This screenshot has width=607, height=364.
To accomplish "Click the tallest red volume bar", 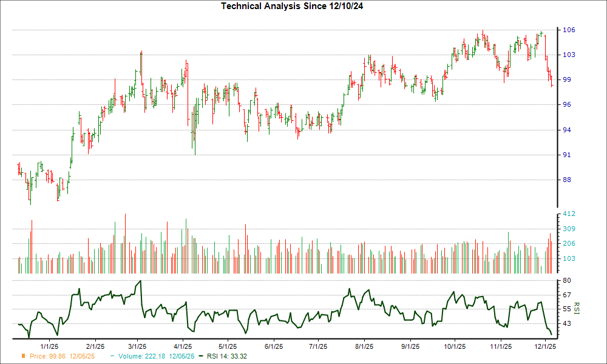I will (x=124, y=243).
